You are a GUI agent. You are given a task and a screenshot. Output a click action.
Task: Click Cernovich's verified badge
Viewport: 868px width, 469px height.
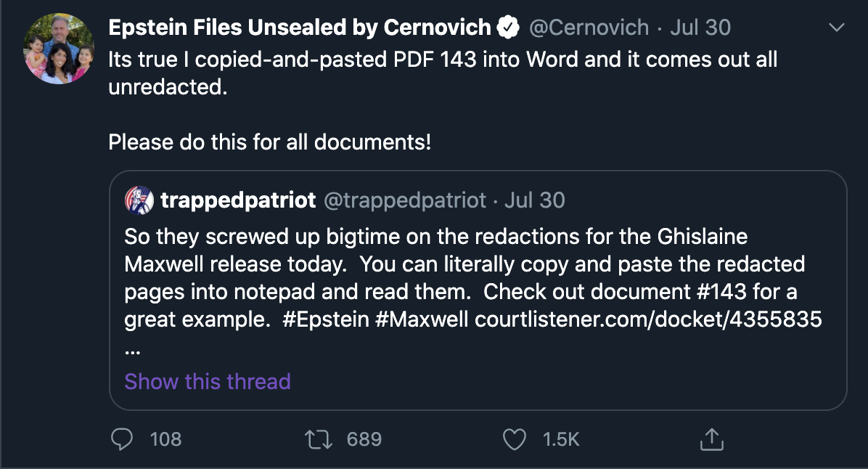click(x=509, y=28)
